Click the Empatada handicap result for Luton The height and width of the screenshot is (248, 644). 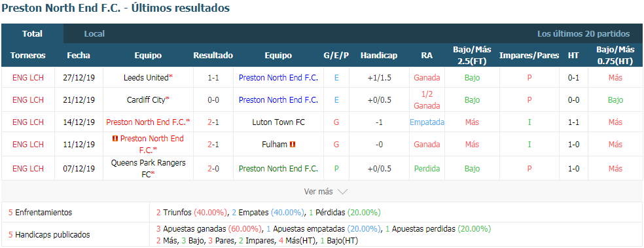coord(427,122)
